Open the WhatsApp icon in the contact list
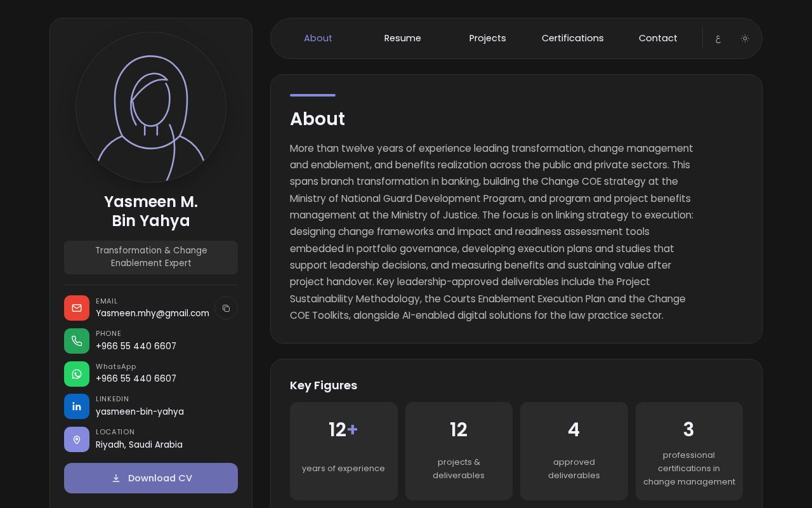This screenshot has width=812, height=508. point(77,374)
